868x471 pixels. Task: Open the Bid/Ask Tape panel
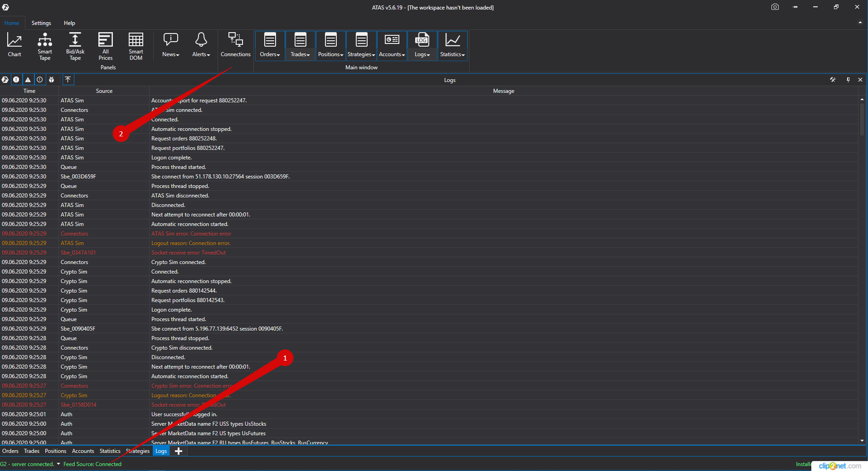75,46
